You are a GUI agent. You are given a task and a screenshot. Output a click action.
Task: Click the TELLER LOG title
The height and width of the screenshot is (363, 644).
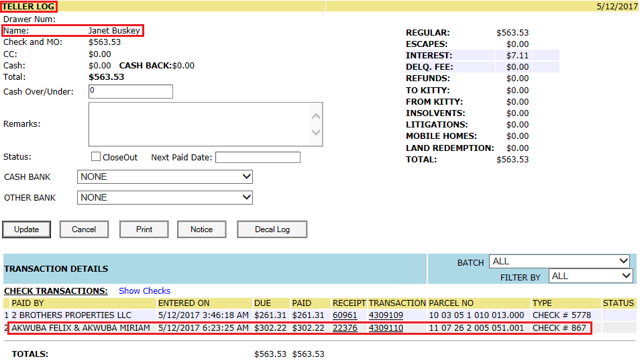coord(28,7)
